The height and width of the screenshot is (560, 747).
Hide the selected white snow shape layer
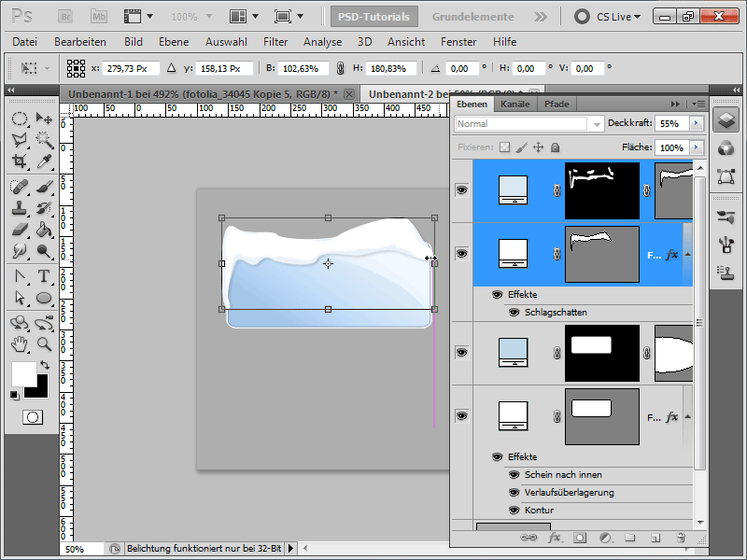click(461, 253)
